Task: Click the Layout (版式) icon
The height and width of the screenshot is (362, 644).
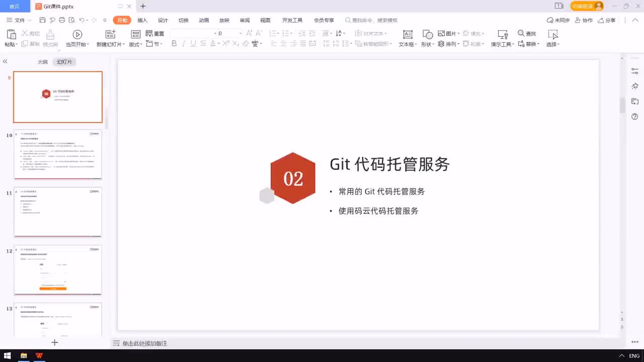Action: click(135, 34)
